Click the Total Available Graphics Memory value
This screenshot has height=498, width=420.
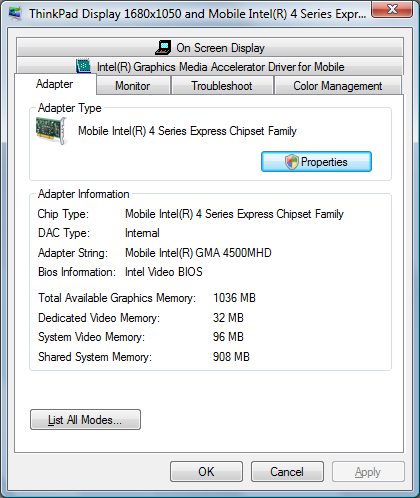point(234,298)
